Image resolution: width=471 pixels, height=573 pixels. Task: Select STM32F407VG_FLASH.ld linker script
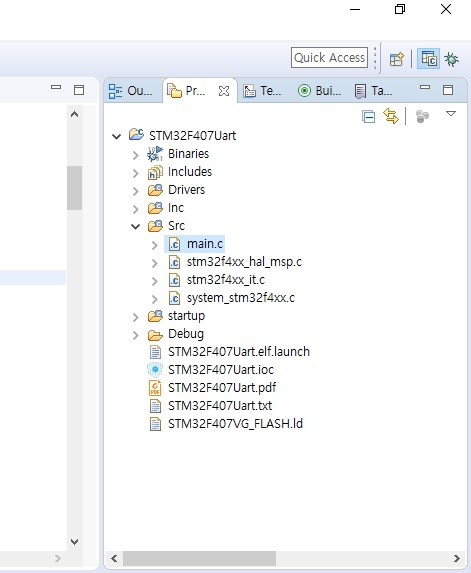(235, 424)
